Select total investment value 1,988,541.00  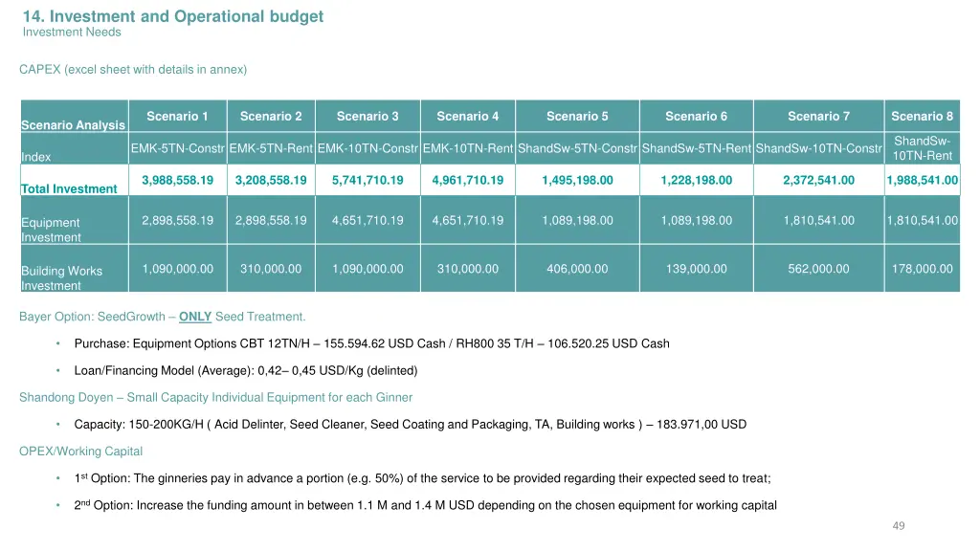pos(922,181)
